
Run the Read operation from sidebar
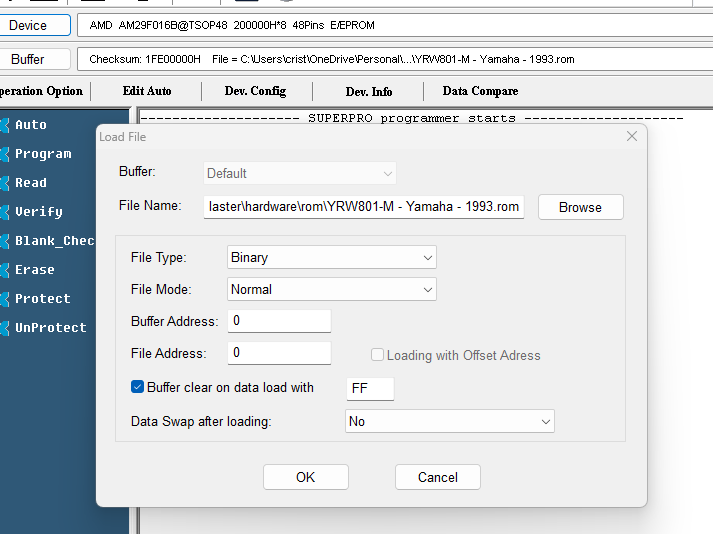[x=30, y=183]
